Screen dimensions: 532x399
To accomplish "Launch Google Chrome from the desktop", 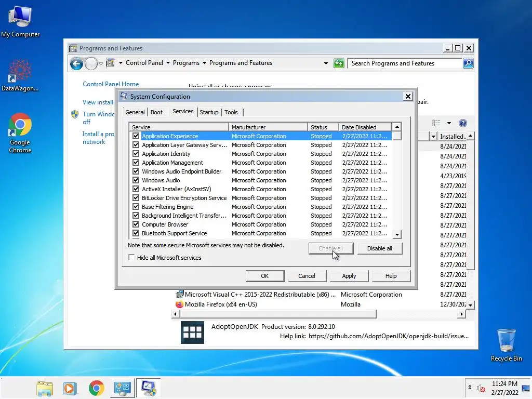I will point(20,132).
